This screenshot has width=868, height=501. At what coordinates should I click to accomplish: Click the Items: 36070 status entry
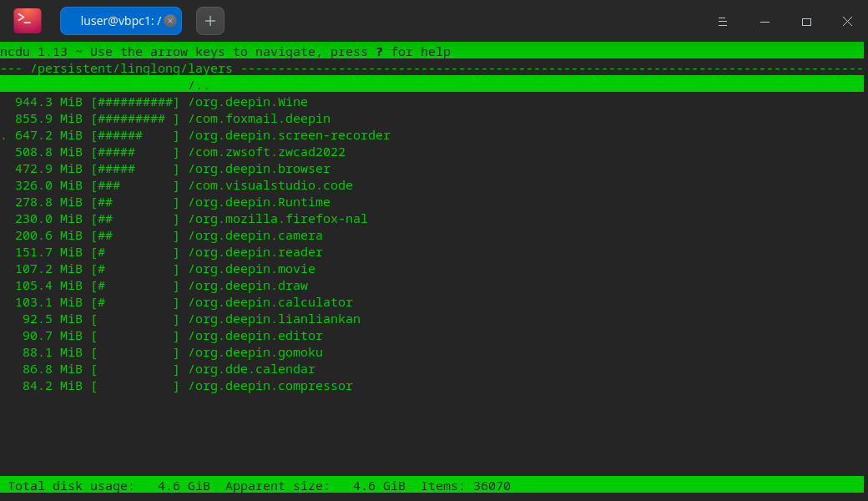(466, 486)
